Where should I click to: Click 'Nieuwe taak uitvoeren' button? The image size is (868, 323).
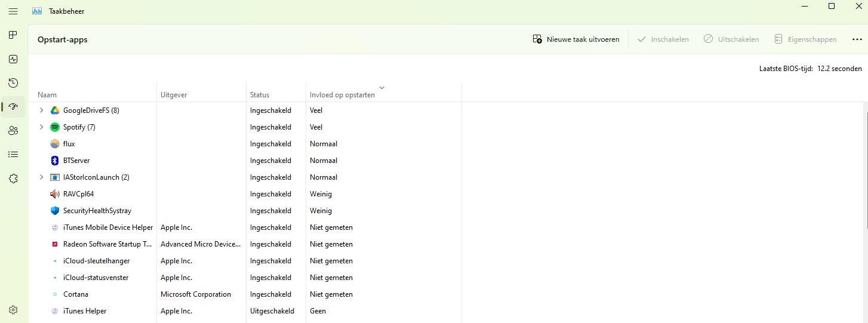click(576, 39)
